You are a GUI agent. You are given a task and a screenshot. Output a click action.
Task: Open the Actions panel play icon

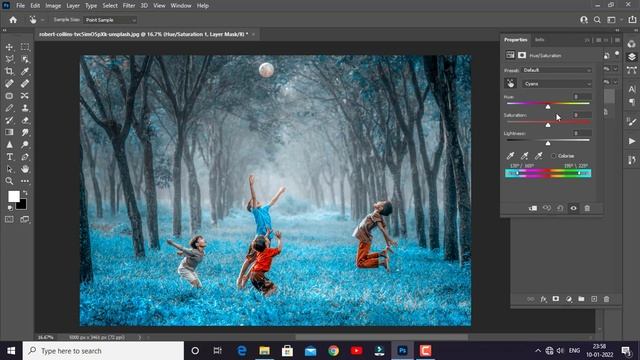click(x=632, y=141)
